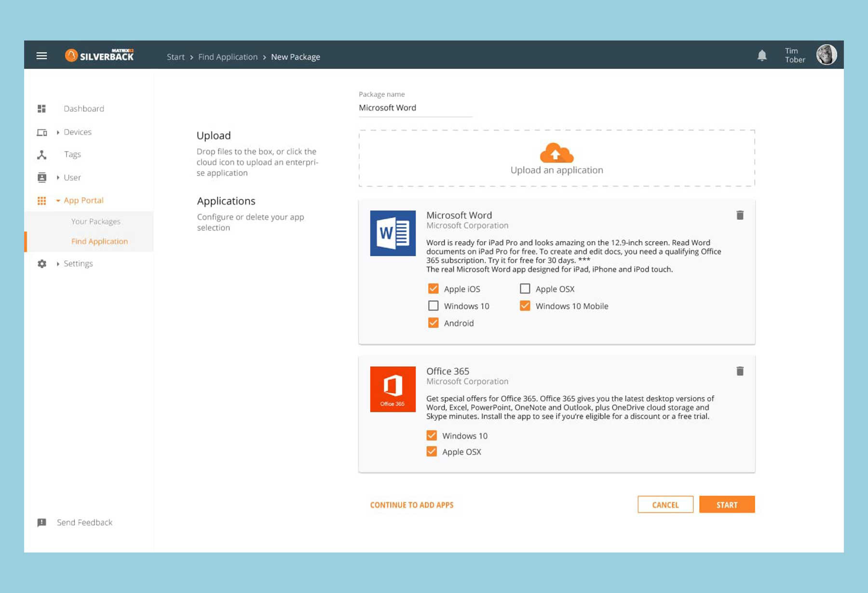The image size is (868, 593).
Task: Go to Start in breadcrumb
Action: click(176, 57)
